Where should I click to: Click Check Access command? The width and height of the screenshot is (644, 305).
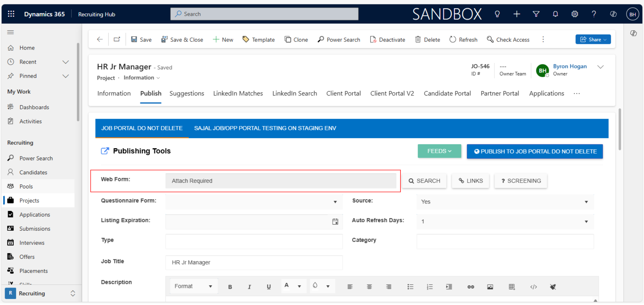[508, 40]
